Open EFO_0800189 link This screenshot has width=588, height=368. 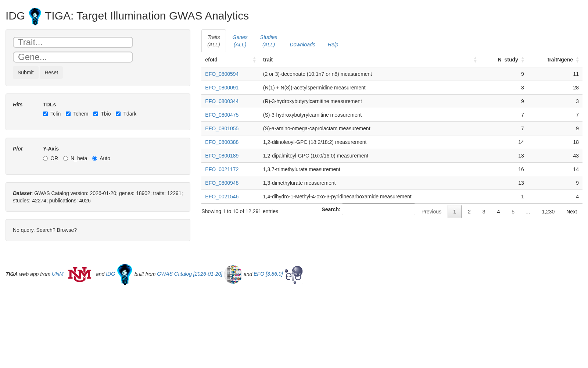[x=222, y=156]
